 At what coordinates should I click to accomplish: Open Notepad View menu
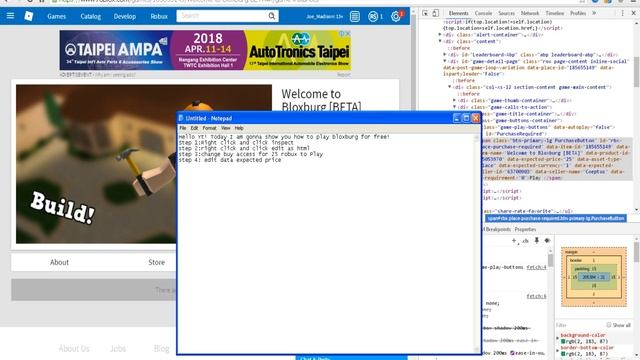pos(225,128)
